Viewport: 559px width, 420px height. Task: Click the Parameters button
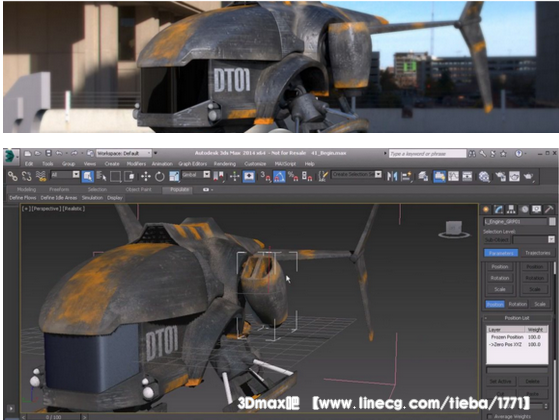(x=501, y=253)
